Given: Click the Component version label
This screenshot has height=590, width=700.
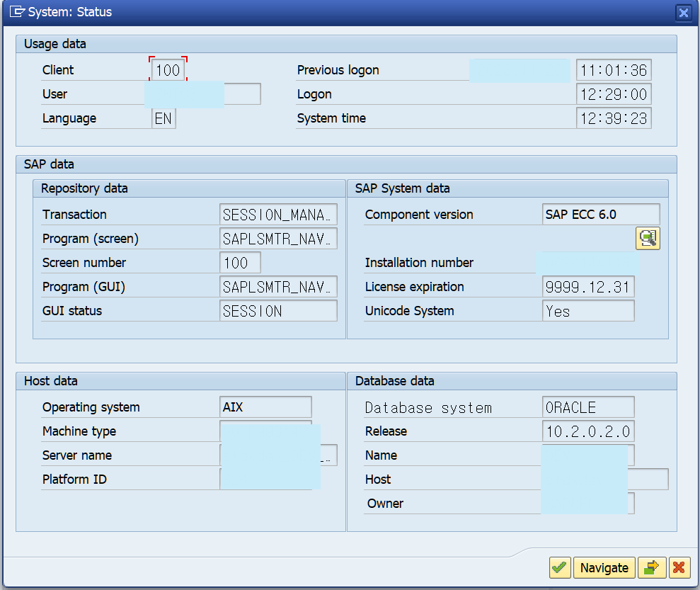Looking at the screenshot, I should pos(419,215).
